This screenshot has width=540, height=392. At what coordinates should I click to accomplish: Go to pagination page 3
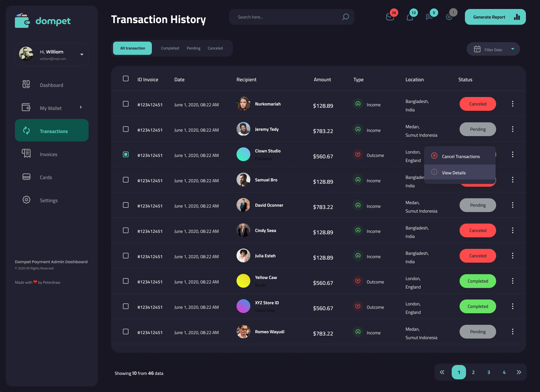click(x=489, y=372)
